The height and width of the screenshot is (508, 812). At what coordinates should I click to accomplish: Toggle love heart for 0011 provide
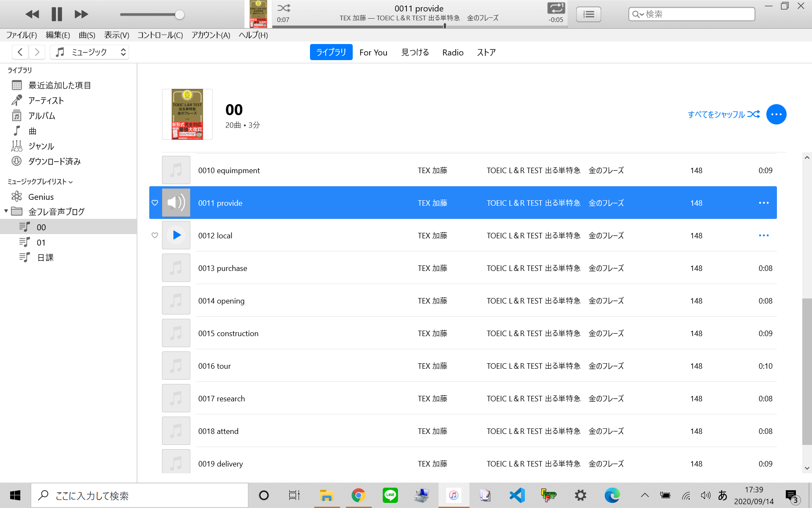[x=155, y=203]
